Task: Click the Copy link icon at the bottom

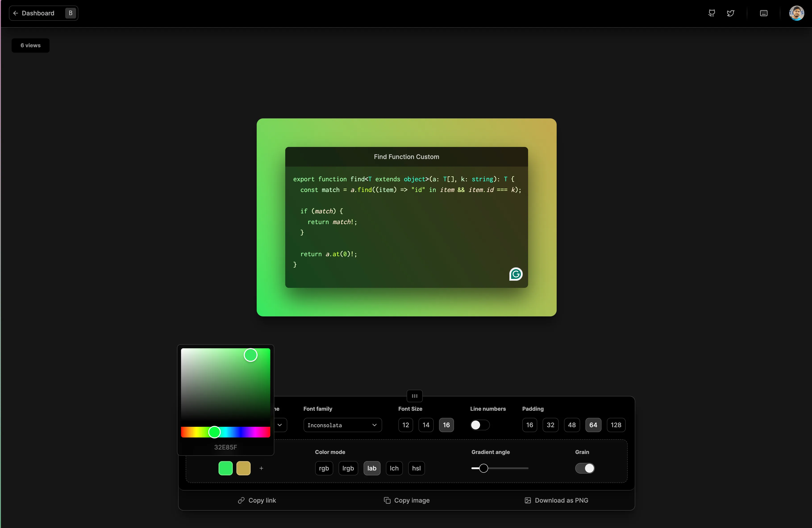Action: pyautogui.click(x=242, y=500)
